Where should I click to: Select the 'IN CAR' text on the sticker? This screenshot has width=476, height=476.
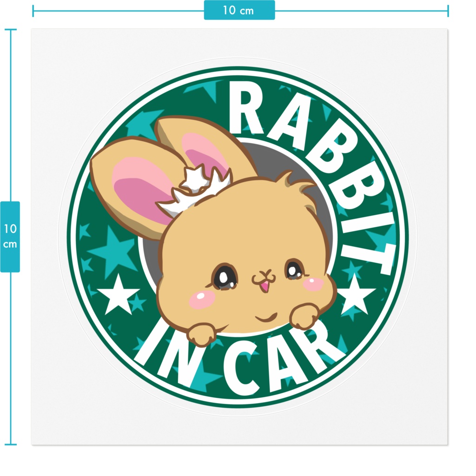(x=240, y=357)
